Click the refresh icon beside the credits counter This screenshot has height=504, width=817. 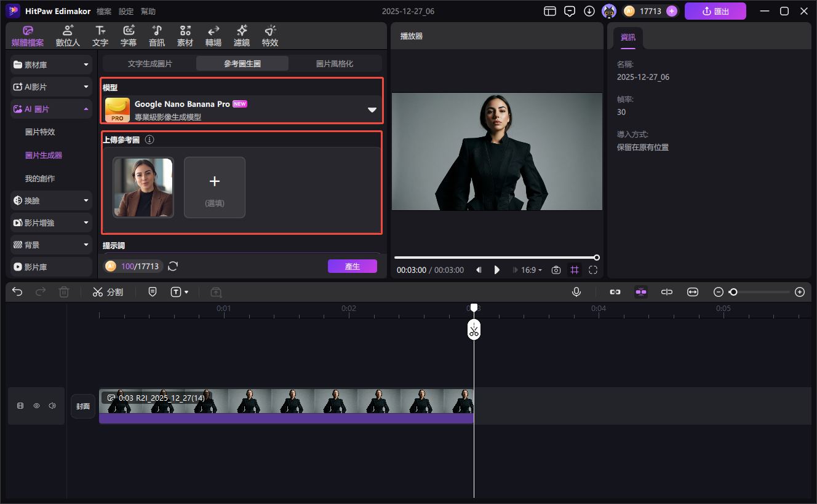pyautogui.click(x=173, y=266)
